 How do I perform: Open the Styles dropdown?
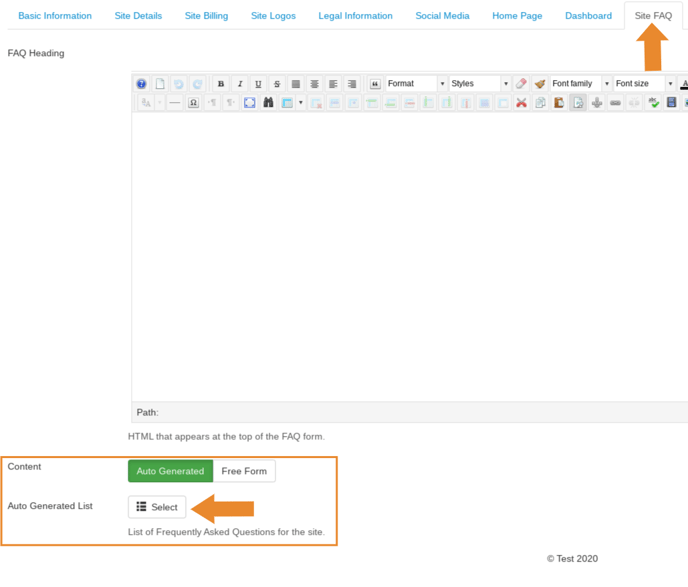480,84
